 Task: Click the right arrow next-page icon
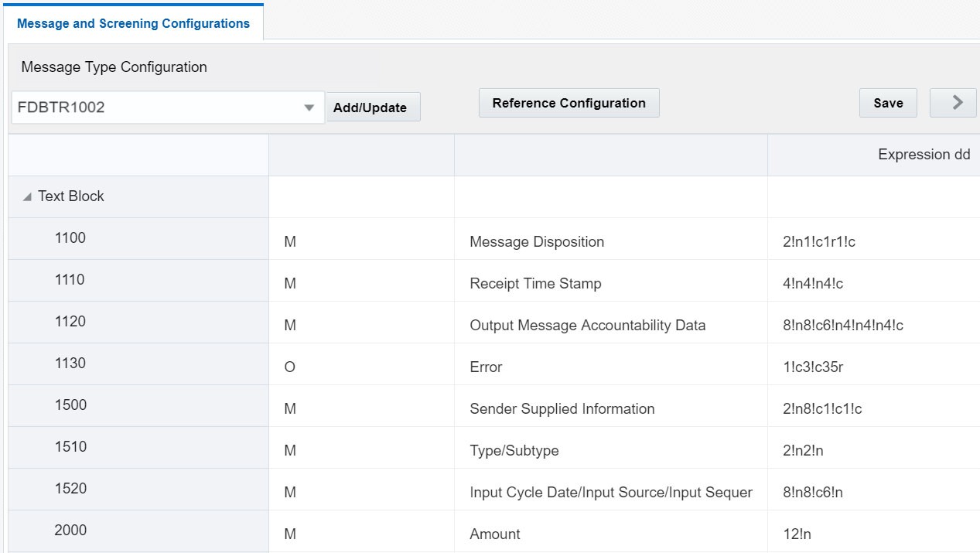[957, 103]
